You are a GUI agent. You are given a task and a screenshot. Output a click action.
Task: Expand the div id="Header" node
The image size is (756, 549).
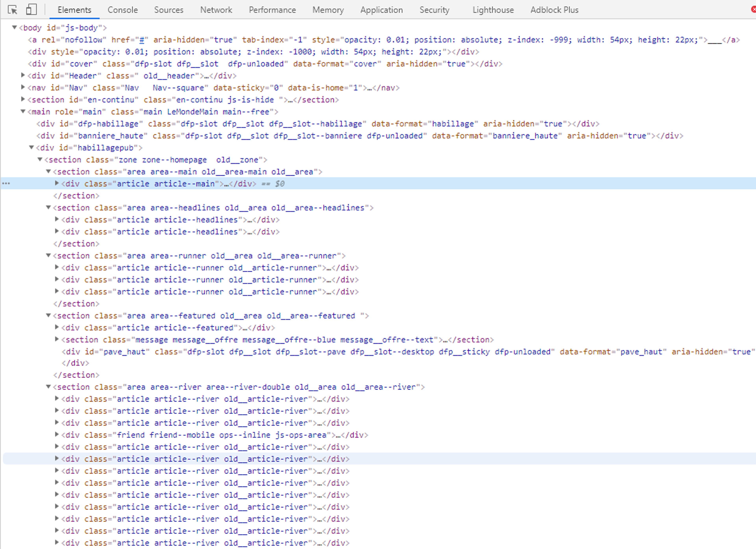pyautogui.click(x=23, y=75)
